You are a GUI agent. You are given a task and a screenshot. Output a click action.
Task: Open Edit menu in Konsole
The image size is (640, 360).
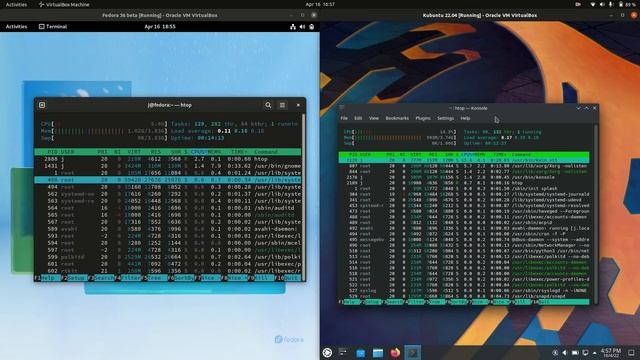coord(358,118)
